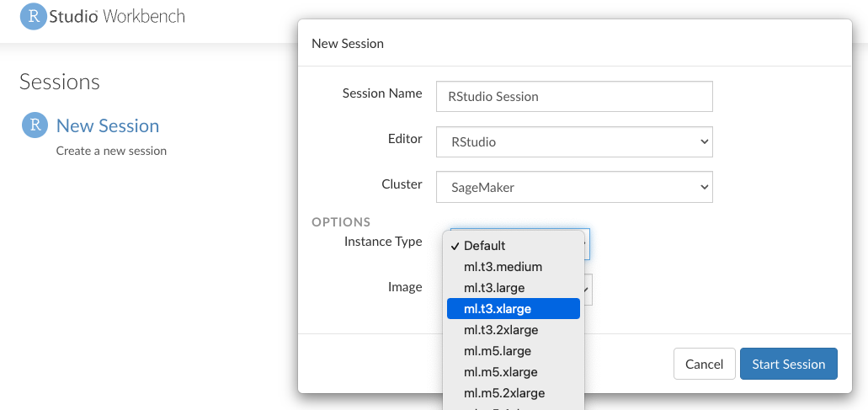Click the OPTIONS section label
The width and height of the screenshot is (868, 410).
pyautogui.click(x=341, y=222)
